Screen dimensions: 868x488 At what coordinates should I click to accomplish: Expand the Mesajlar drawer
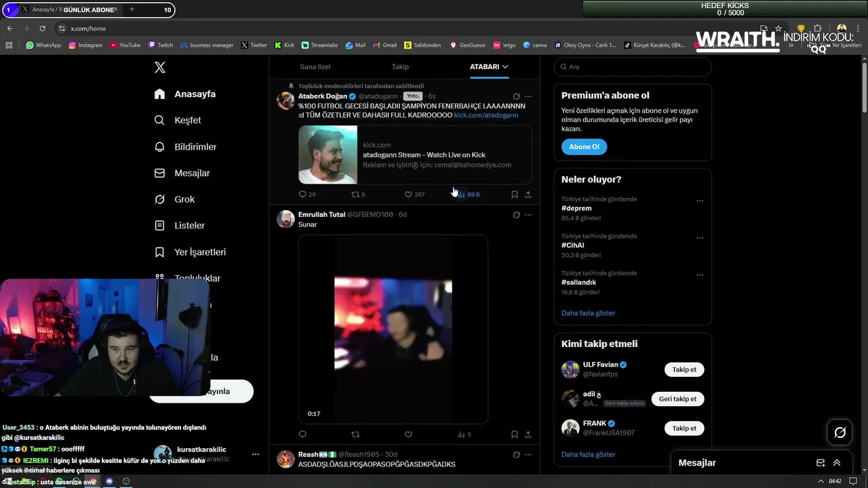click(837, 463)
